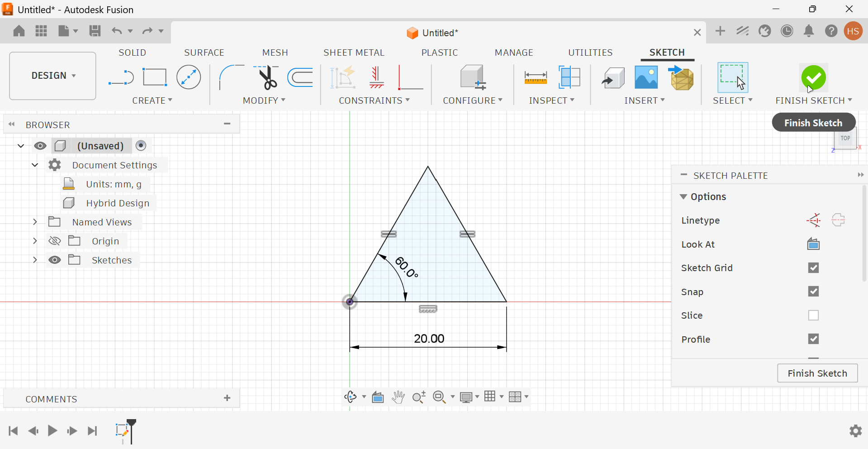Open the Notifications bell icon
The width and height of the screenshot is (868, 449).
pos(809,31)
